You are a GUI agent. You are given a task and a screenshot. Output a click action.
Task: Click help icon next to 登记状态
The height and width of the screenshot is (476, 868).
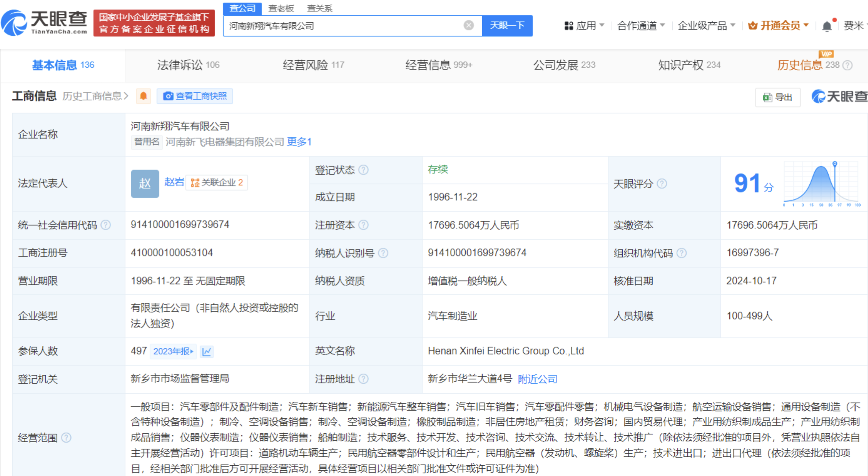point(363,170)
